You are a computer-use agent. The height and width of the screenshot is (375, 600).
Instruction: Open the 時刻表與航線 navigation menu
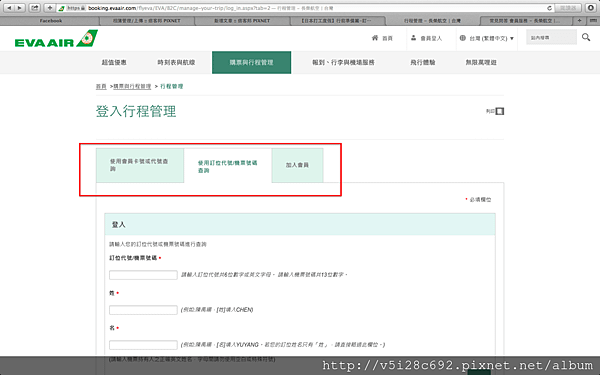(176, 62)
